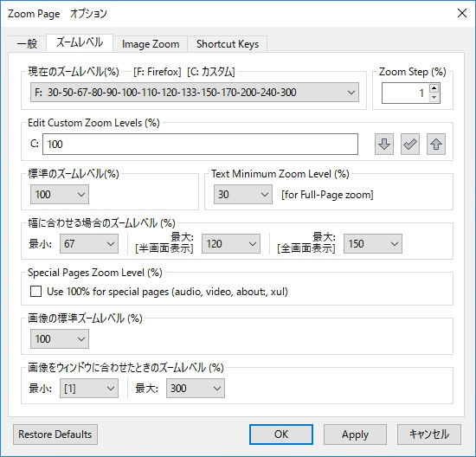Open the image fit 最大 dropdown showing 300

click(x=196, y=388)
